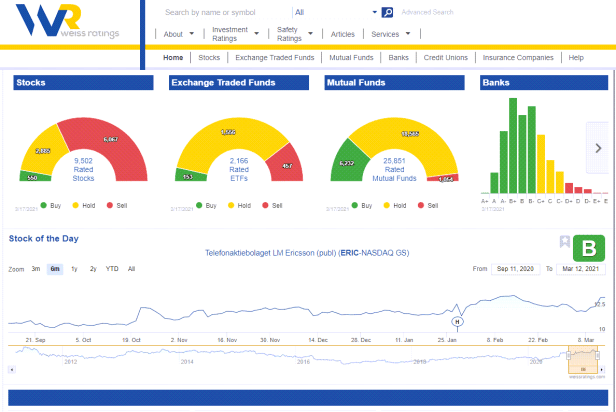Screen dimensions: 616x412
Task: Go to the Insurance Companies tab
Action: pyautogui.click(x=520, y=58)
